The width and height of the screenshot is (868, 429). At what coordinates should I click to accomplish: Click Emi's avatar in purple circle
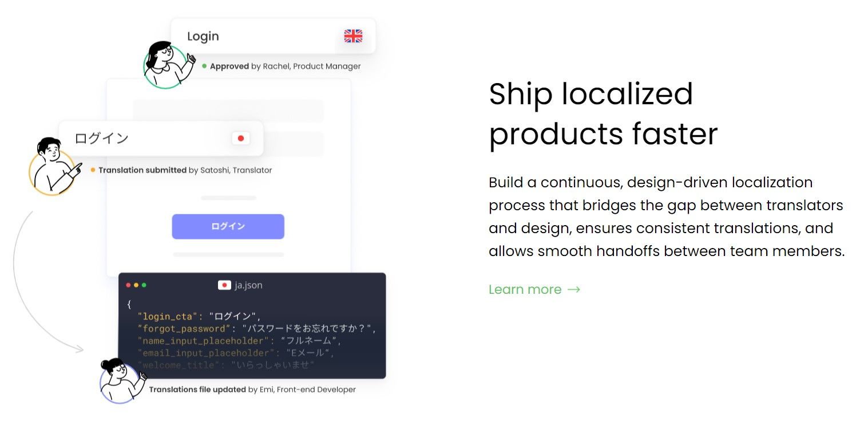[x=121, y=381]
